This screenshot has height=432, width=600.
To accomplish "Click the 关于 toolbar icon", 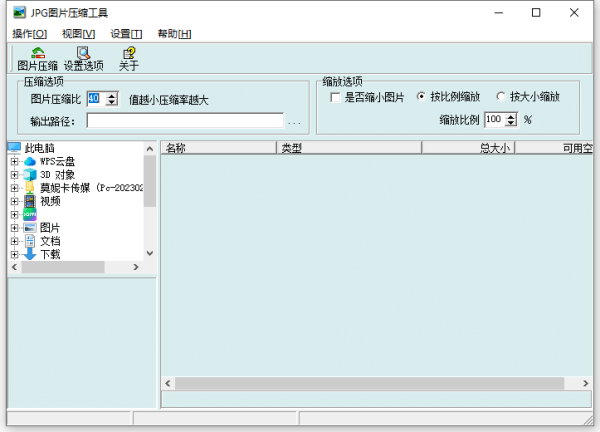I will (129, 53).
